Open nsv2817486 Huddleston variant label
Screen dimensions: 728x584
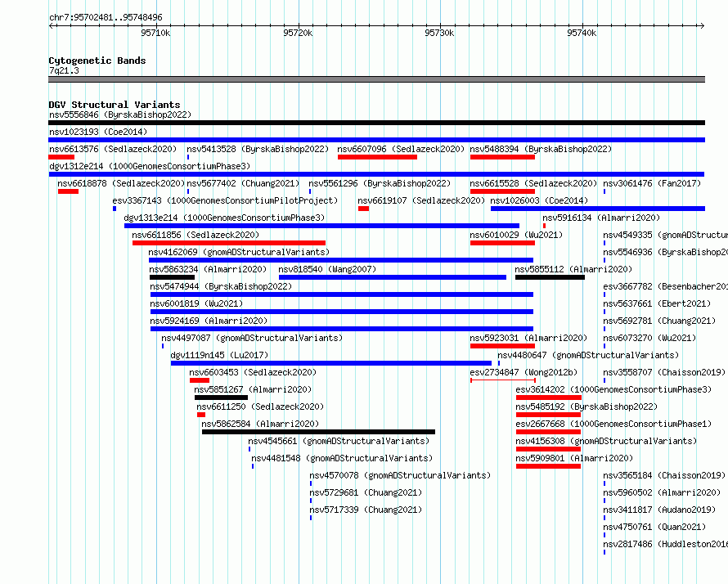click(665, 544)
